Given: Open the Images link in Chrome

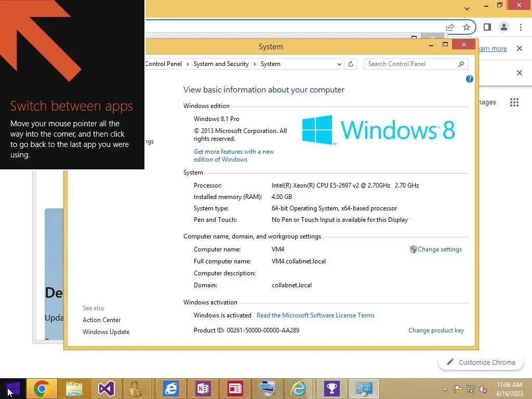Looking at the screenshot, I should pyautogui.click(x=487, y=102).
